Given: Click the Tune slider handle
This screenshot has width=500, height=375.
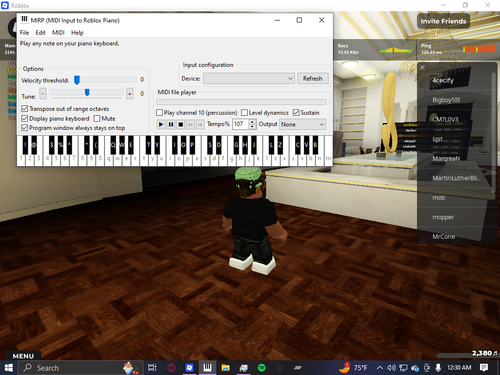Looking at the screenshot, I should [87, 93].
